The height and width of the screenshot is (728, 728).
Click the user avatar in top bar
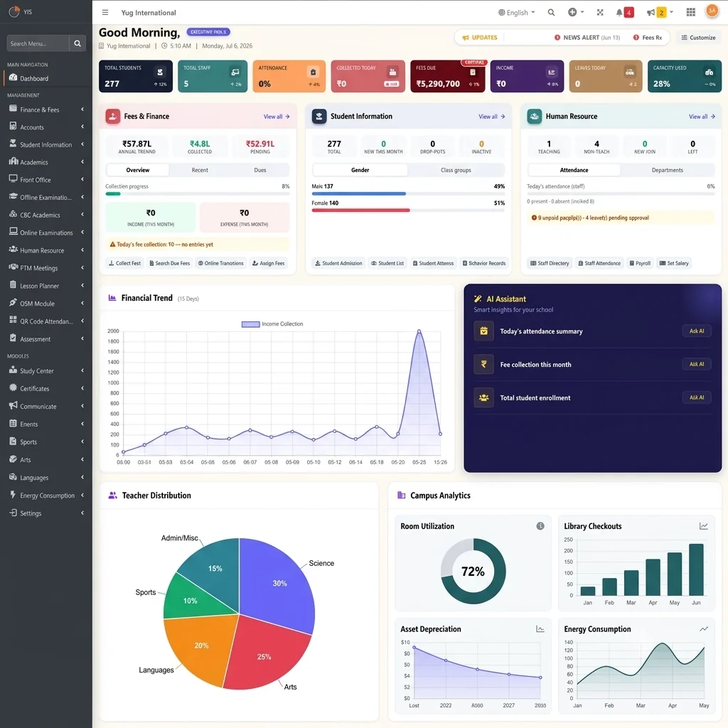coord(712,11)
